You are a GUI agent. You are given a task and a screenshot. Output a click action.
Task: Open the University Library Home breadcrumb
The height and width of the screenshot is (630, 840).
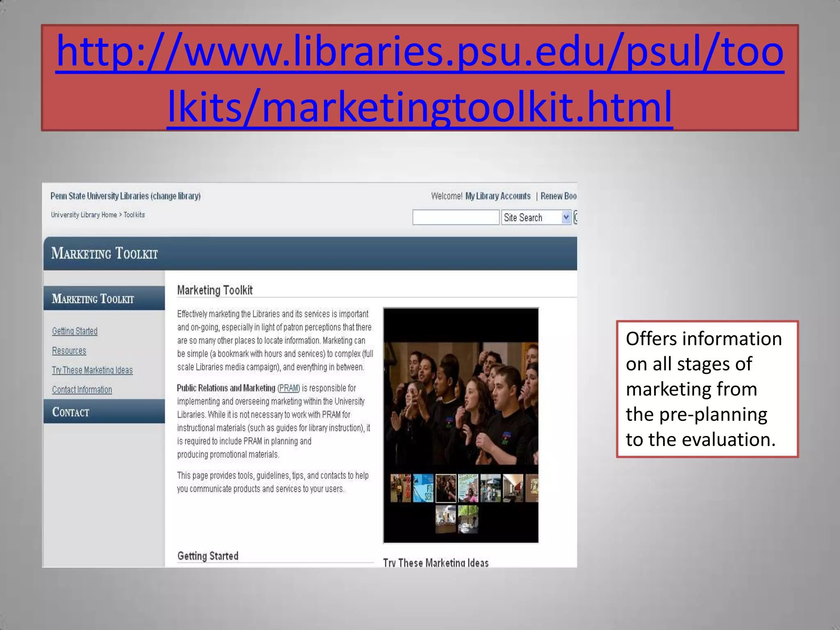click(x=84, y=215)
